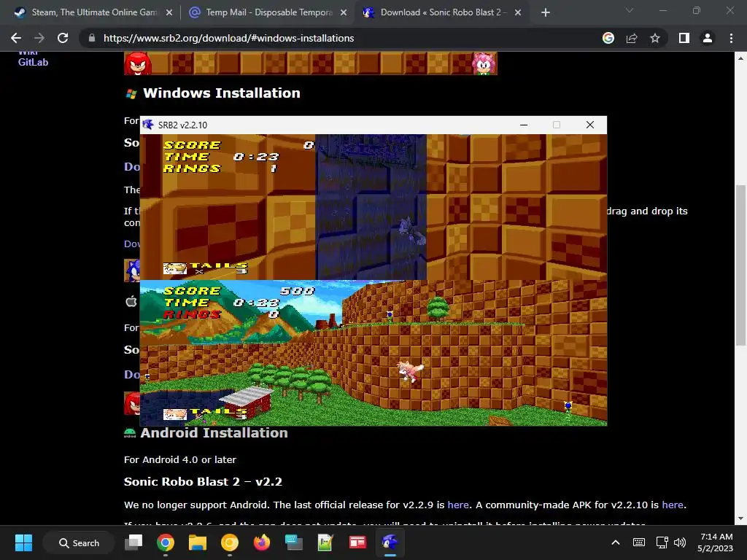Viewport: 747px width, 560px height.
Task: Toggle the browser side panel
Action: tap(684, 38)
